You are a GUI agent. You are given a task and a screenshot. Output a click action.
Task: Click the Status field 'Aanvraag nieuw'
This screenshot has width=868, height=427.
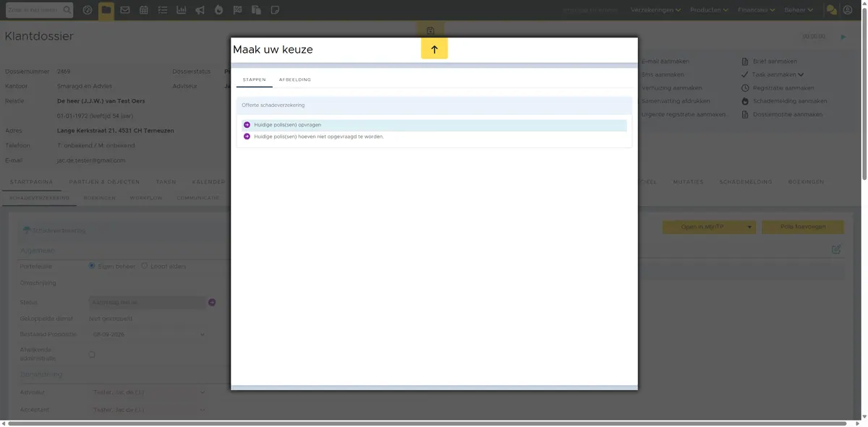148,303
